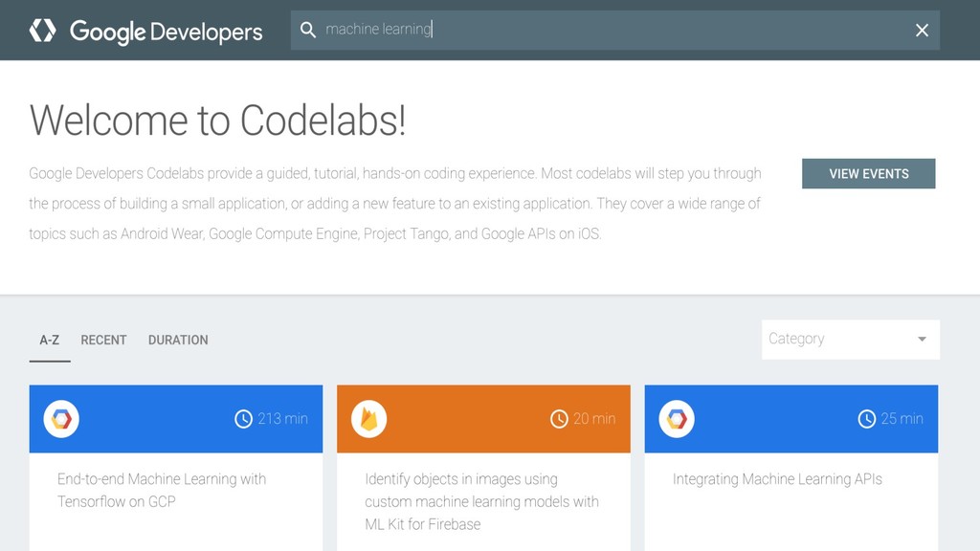Click the blue 213 min card header
Image resolution: width=980 pixels, height=551 pixels.
176,419
